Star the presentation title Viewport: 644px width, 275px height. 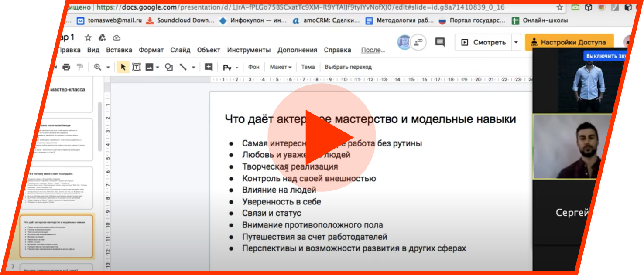88,37
